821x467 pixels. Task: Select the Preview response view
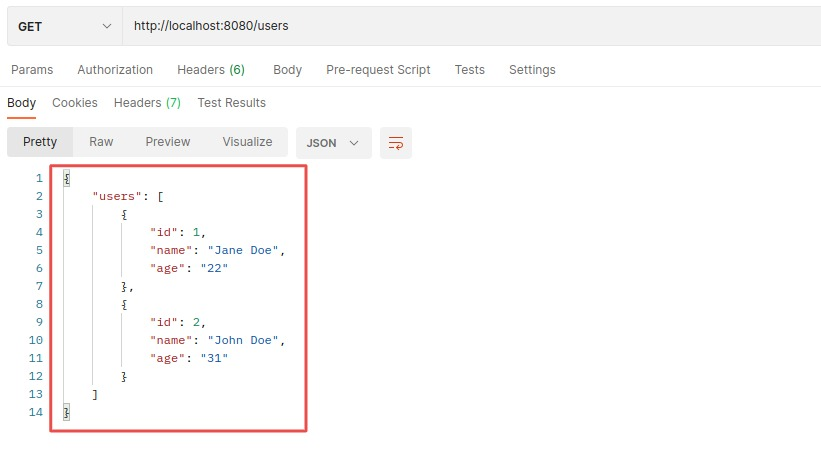(x=167, y=142)
